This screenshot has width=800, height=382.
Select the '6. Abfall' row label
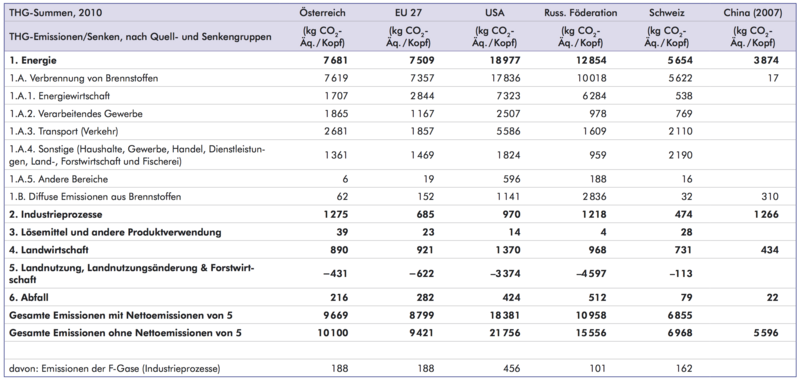point(29,297)
